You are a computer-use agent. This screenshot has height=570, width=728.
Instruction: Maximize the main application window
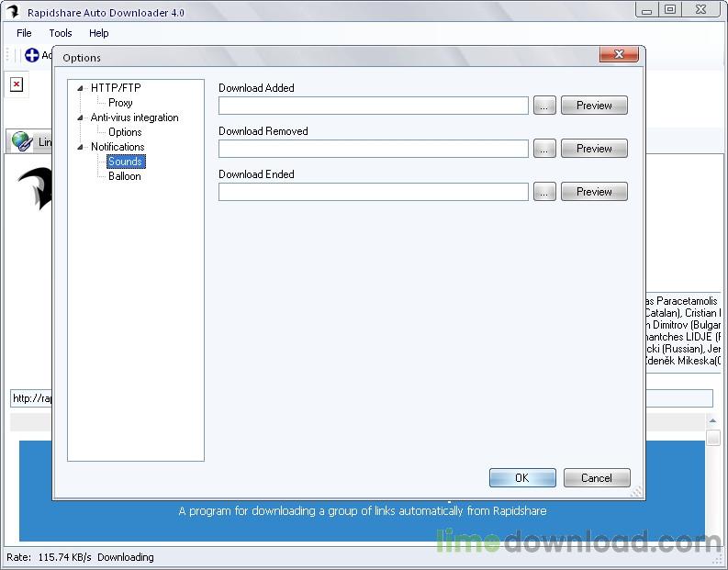pyautogui.click(x=670, y=9)
